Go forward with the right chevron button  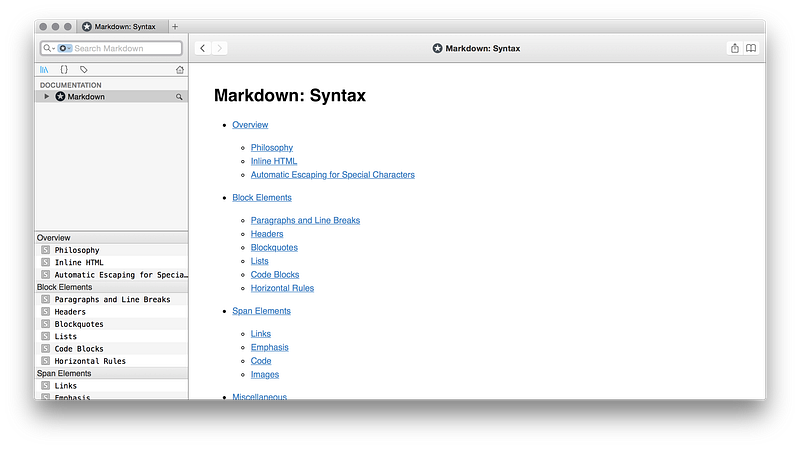point(219,48)
